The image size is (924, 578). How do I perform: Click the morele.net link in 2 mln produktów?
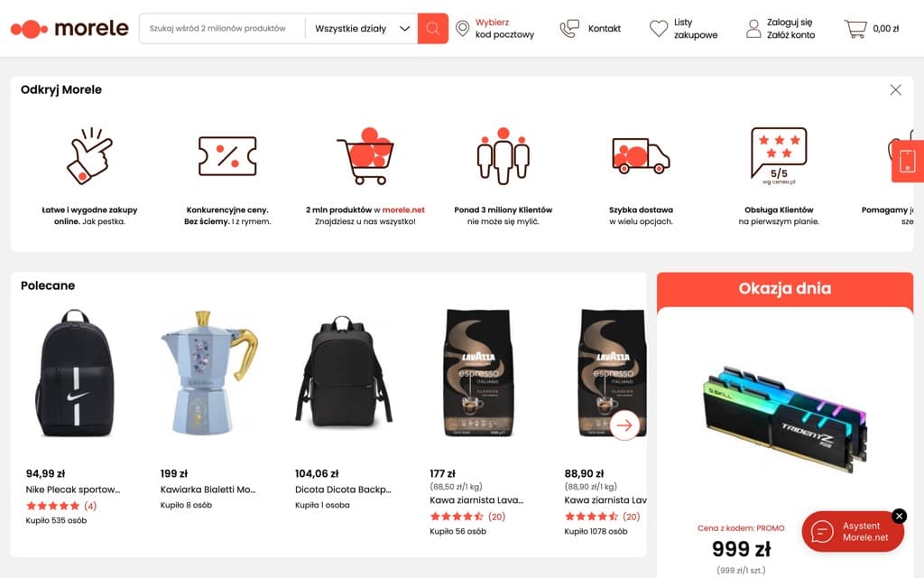(x=403, y=210)
